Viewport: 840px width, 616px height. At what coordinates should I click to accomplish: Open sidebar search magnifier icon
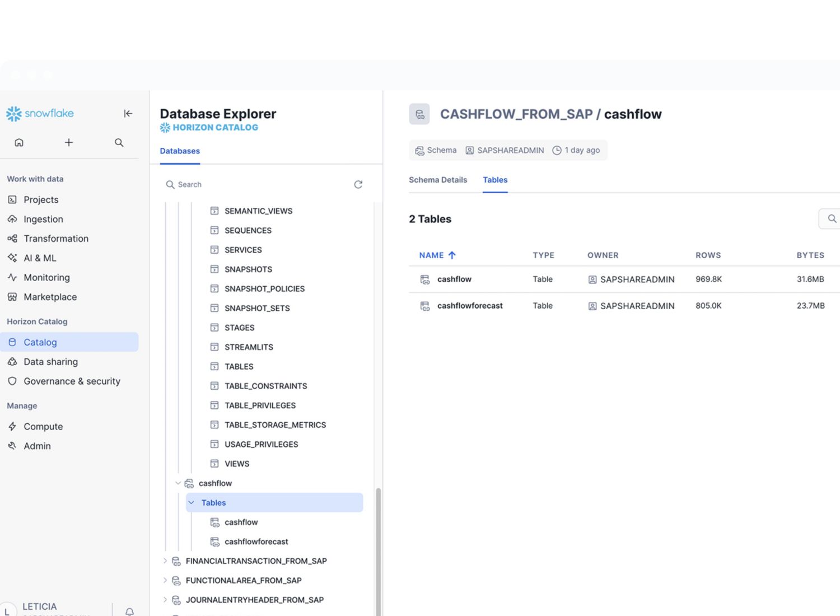pos(119,143)
